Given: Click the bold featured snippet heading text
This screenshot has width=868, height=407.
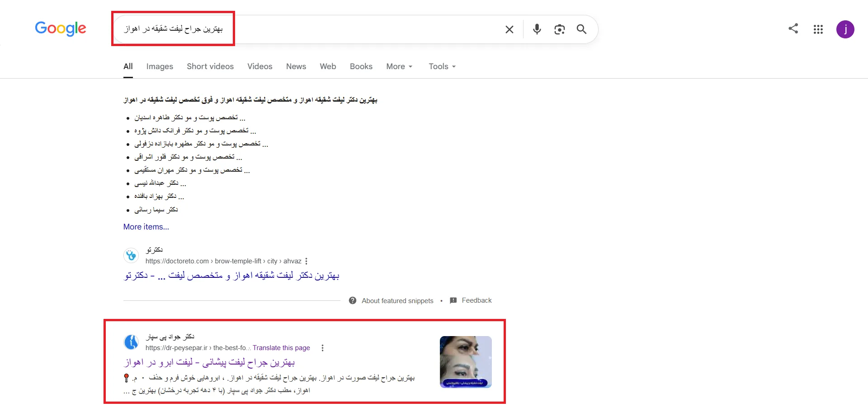Looking at the screenshot, I should point(250,100).
